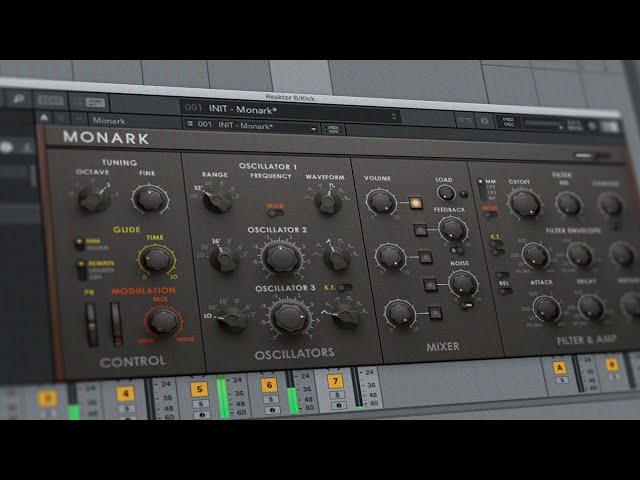Click the Oscillator 3 frequency knob
Viewport: 640px width, 480px height.
click(290, 317)
